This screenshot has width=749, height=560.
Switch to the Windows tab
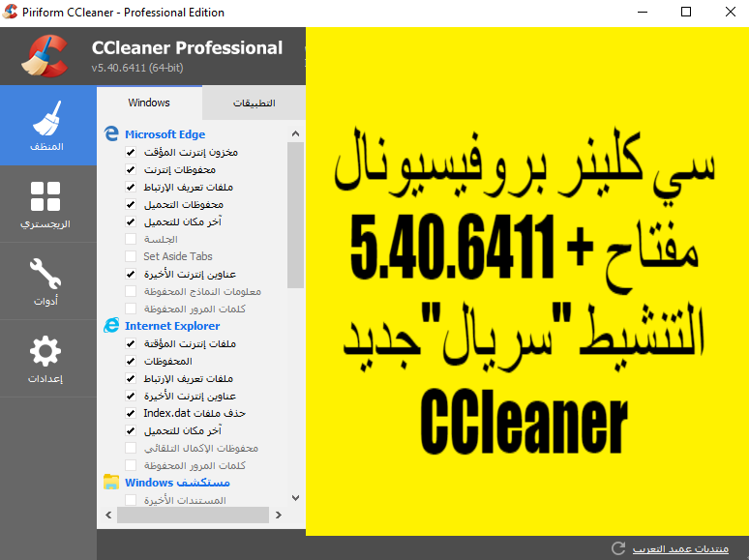[x=149, y=103]
